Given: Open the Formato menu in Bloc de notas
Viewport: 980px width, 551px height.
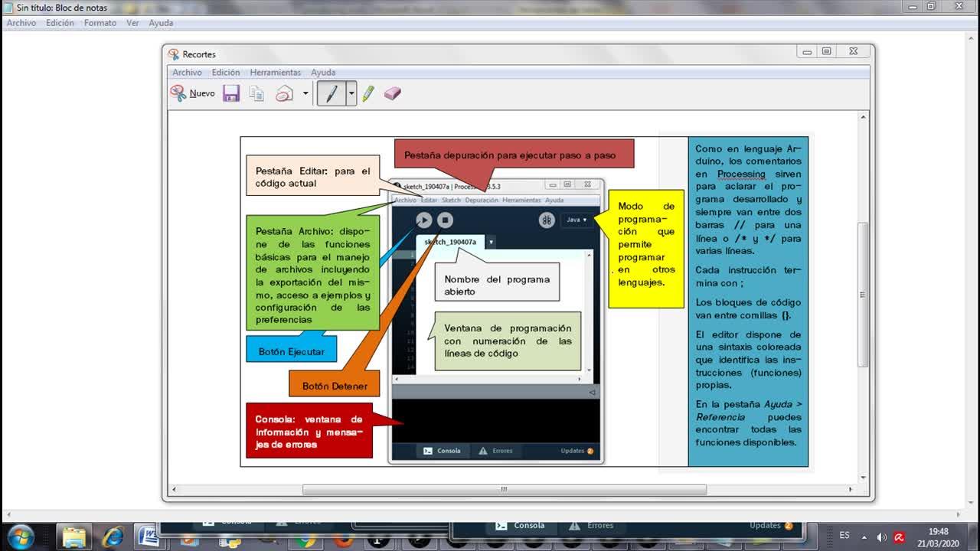Looking at the screenshot, I should 100,23.
